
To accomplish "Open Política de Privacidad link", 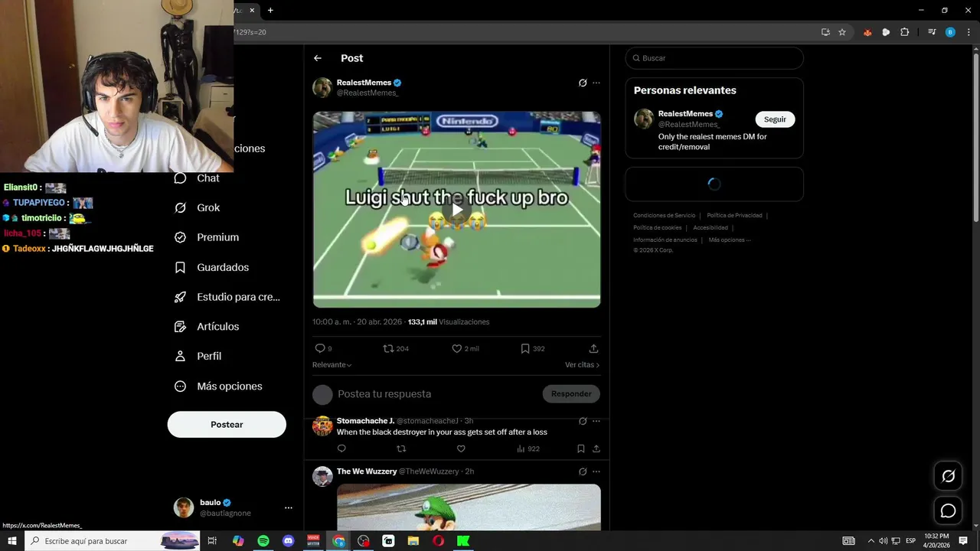I will (734, 216).
